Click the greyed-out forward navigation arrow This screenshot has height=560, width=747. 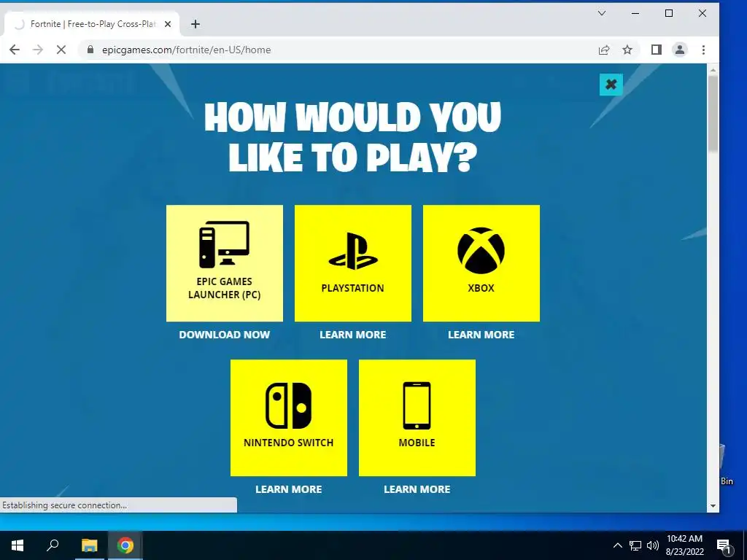click(38, 50)
